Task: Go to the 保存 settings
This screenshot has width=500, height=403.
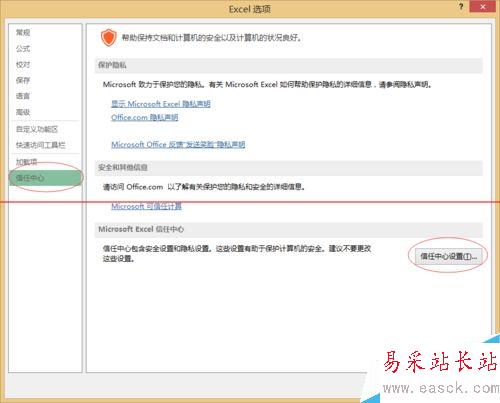Action: click(23, 80)
